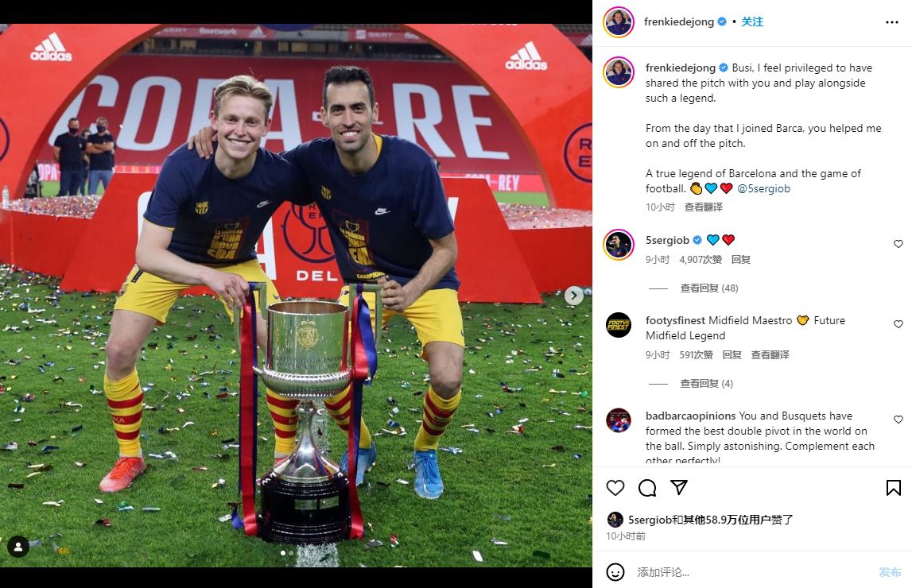912x588 pixels.
Task: Reply to 5sergiob's comment
Action: 740,260
